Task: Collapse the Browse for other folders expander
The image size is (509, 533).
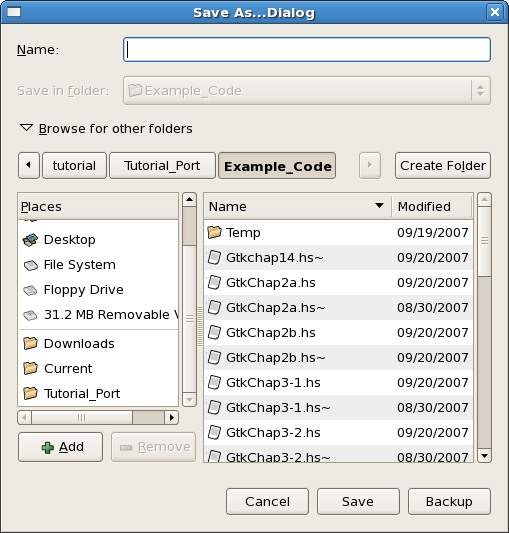Action: pos(26,128)
